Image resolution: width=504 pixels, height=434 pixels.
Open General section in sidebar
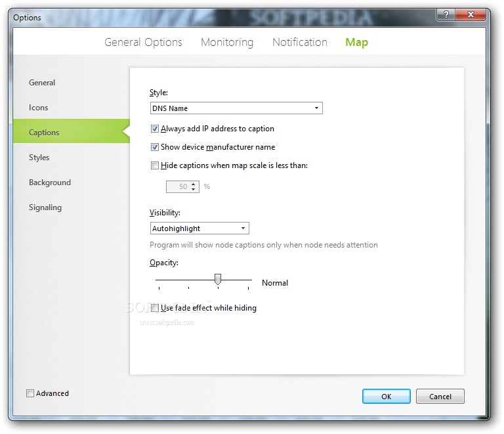pos(42,83)
